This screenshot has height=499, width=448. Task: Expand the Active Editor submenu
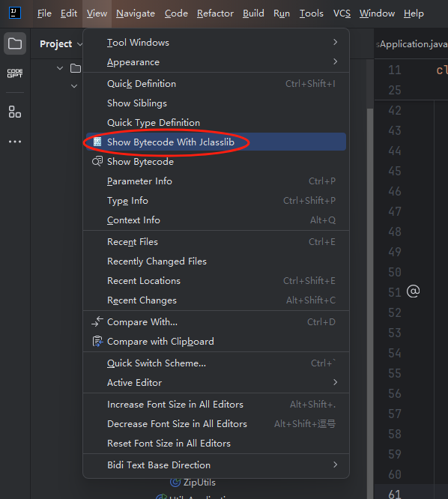[216, 382]
